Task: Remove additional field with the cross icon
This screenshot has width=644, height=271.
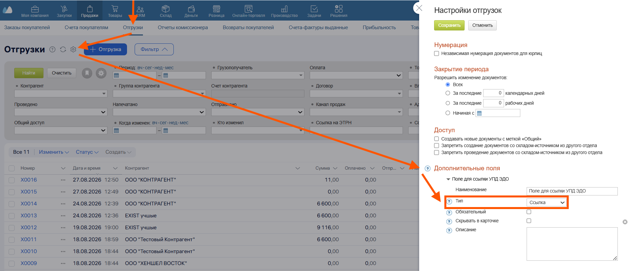Action: (x=625, y=222)
